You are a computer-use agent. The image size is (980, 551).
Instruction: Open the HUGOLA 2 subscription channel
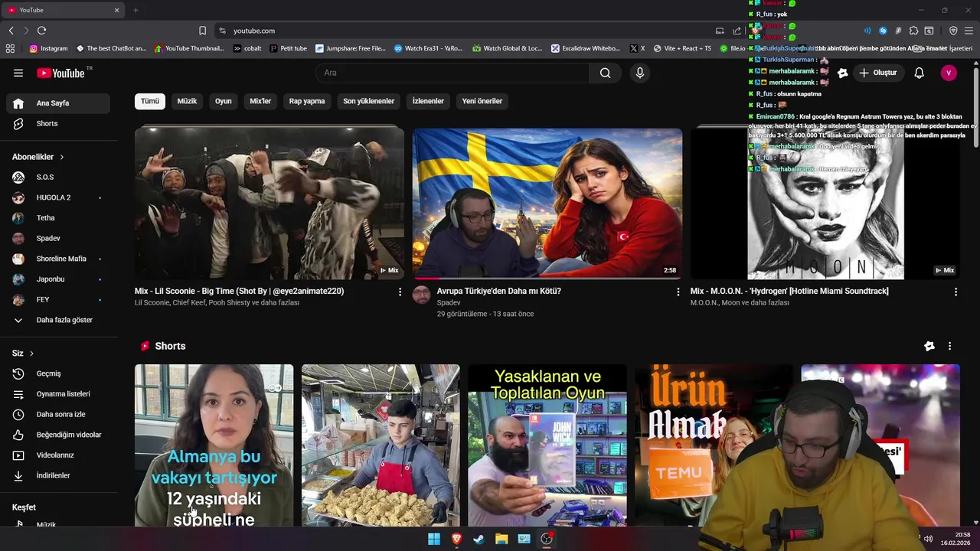tap(58, 197)
